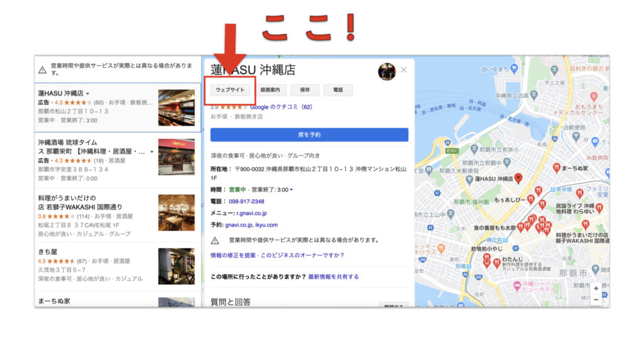Click the 質問と回答 section heading
This screenshot has width=644, height=362.
tap(230, 302)
